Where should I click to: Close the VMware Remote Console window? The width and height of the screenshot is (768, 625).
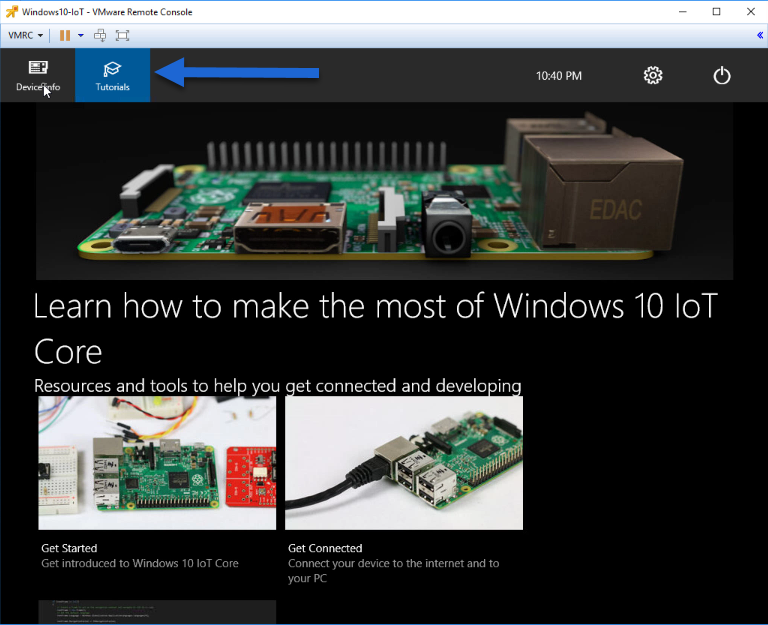point(751,11)
